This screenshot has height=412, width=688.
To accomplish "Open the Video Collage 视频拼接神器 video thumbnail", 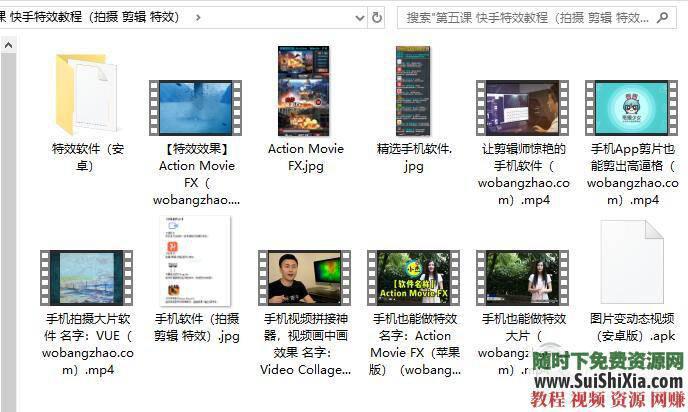I will (x=305, y=278).
